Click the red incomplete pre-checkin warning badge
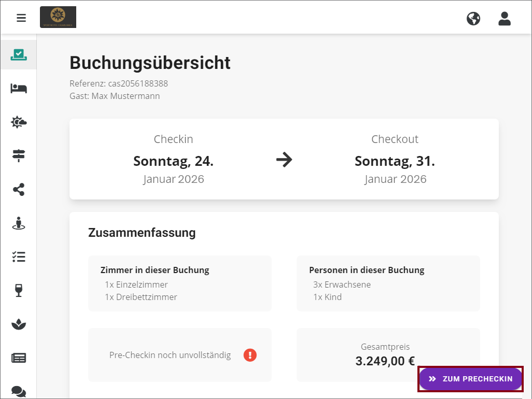 [x=250, y=355]
